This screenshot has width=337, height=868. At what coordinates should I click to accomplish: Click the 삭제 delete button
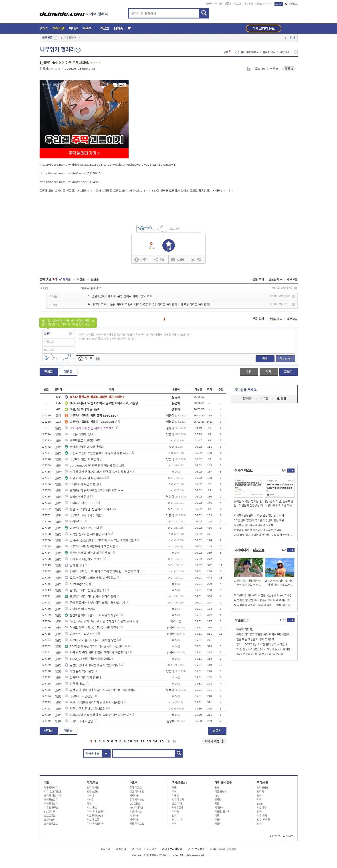(x=268, y=372)
